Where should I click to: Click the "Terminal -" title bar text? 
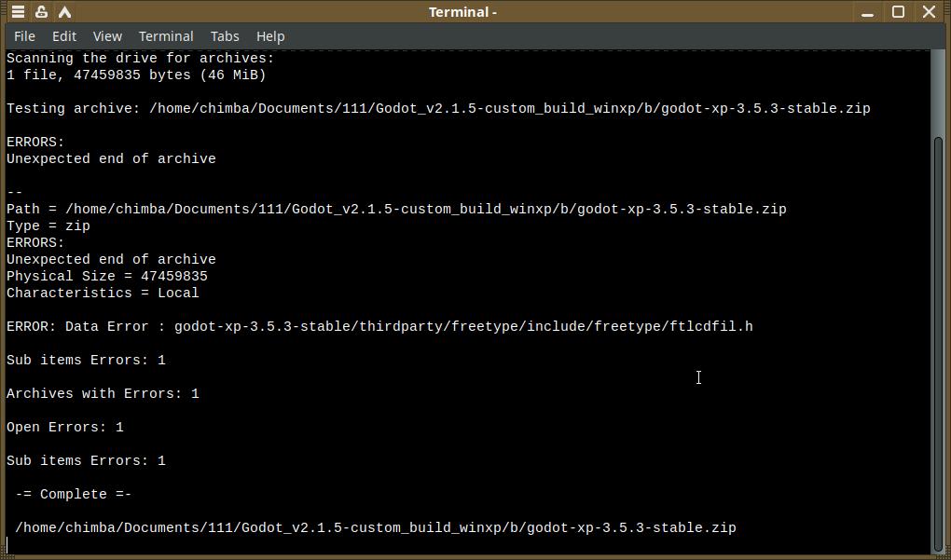pos(462,12)
